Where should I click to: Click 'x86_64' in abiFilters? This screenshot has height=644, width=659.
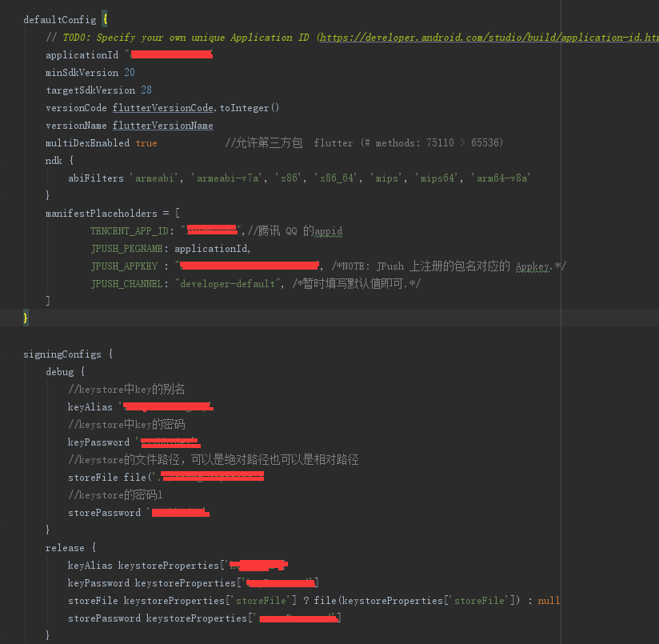337,178
